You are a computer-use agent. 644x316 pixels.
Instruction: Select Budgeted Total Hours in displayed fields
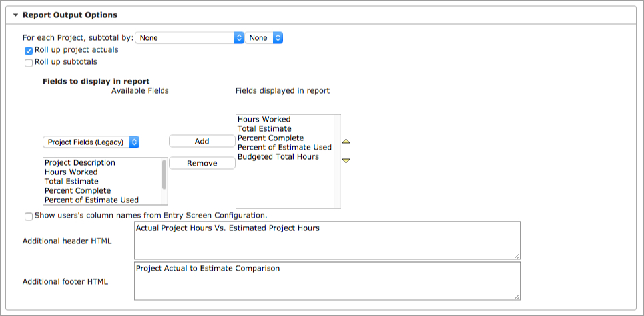(285, 157)
